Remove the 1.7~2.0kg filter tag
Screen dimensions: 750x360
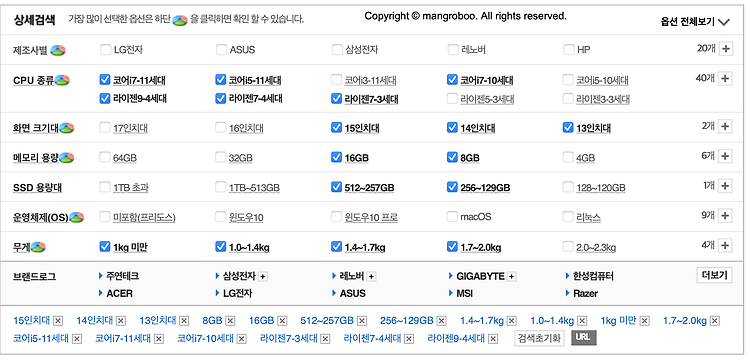point(715,321)
